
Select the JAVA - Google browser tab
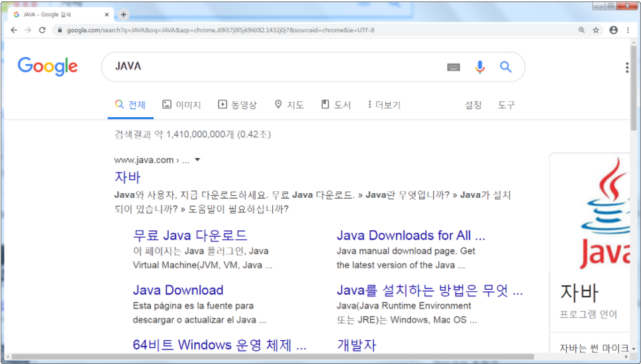pyautogui.click(x=60, y=15)
